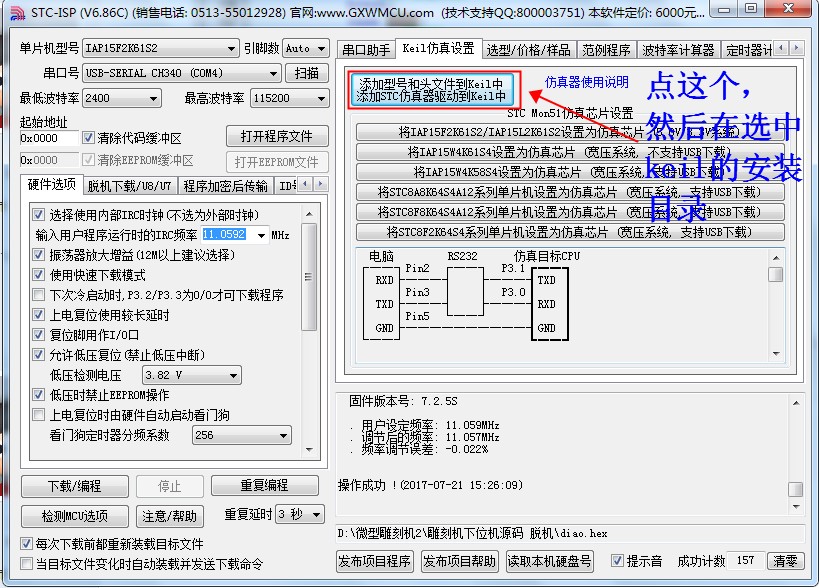Click 将STC8A8K64S4A12系列 设置为仿真芯片 button

(570, 192)
